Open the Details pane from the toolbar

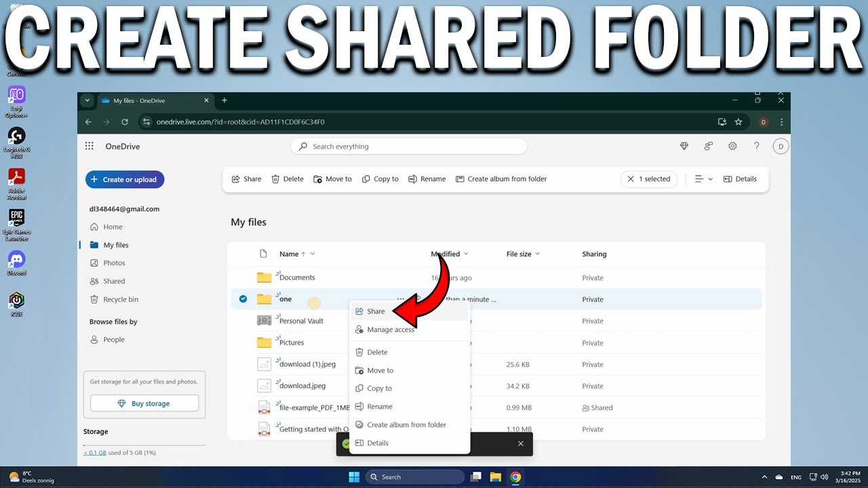740,179
